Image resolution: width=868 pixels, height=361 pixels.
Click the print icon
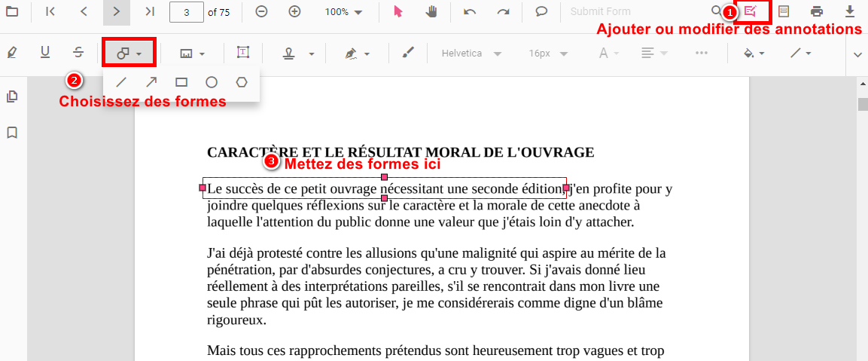click(x=817, y=12)
